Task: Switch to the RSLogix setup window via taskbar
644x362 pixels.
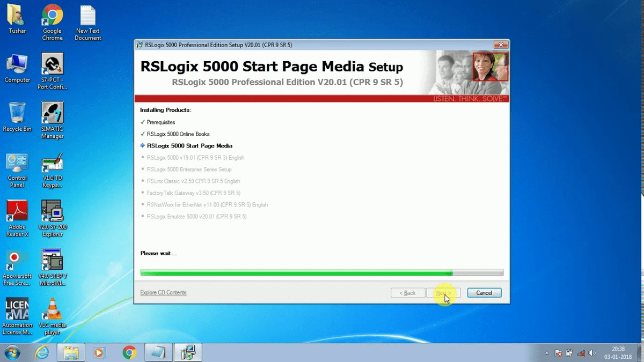Action: tap(187, 352)
